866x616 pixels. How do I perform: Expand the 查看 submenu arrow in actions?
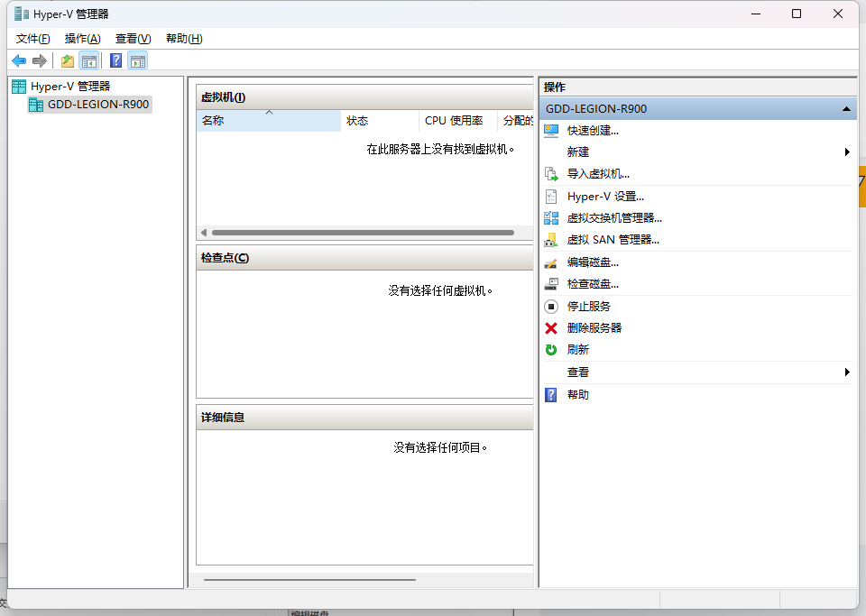point(847,372)
